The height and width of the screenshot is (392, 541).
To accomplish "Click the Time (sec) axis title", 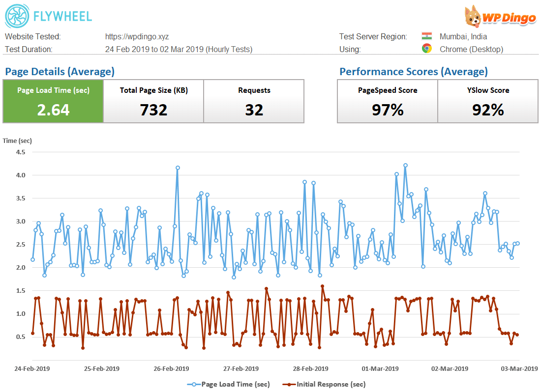I will click(x=17, y=140).
